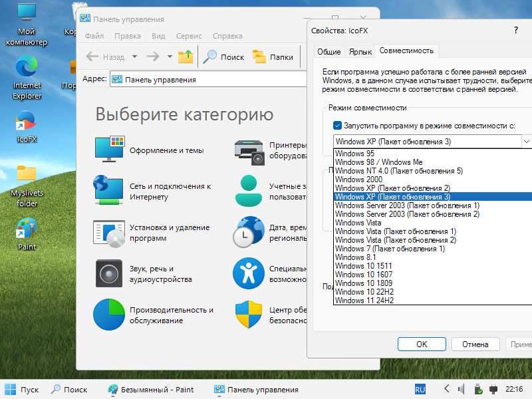Screen dimensions: 532x399
Task: Click the power plug tray icon
Action: (493, 389)
